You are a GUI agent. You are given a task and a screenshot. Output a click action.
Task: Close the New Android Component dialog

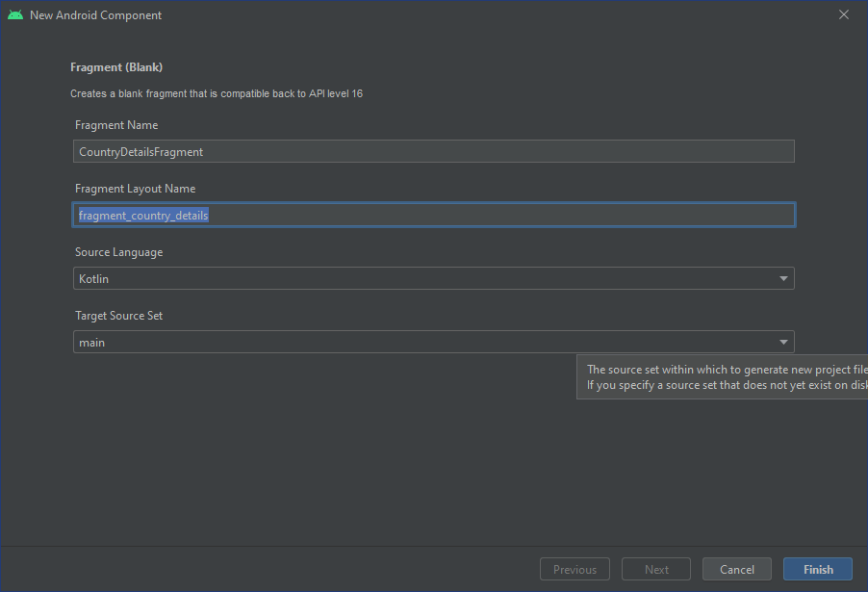[844, 14]
